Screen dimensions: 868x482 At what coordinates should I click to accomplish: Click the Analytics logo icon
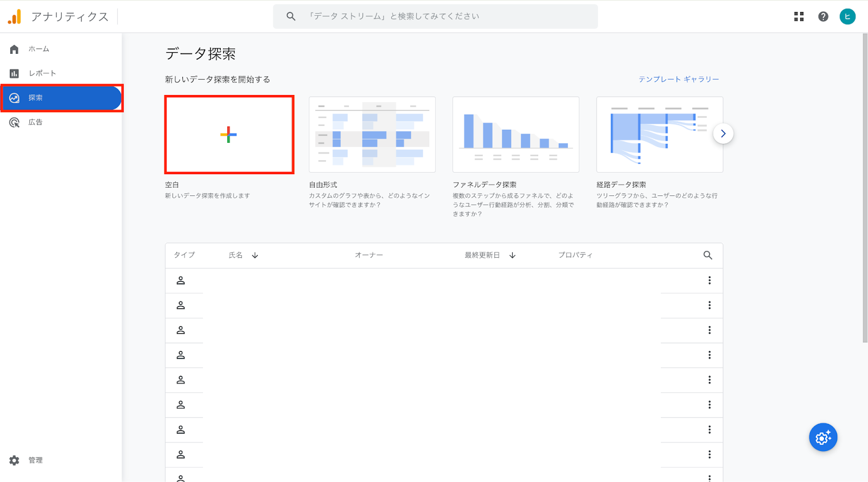(x=15, y=17)
